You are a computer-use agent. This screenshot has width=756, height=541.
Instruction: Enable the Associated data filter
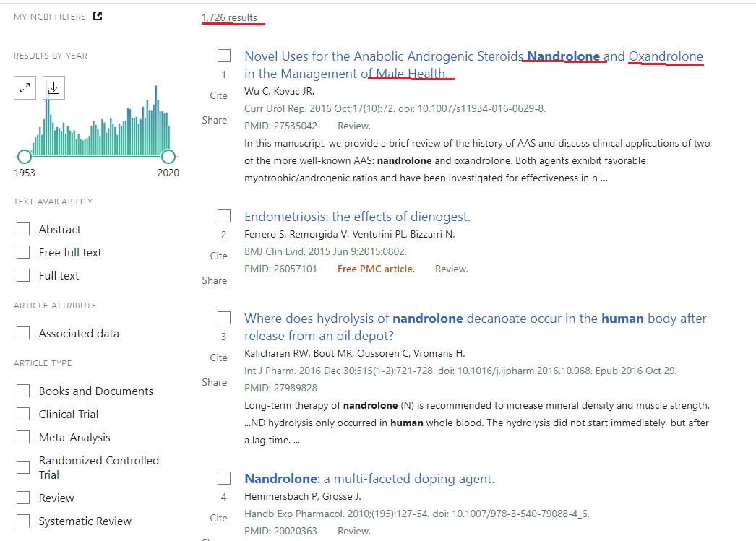pyautogui.click(x=24, y=333)
